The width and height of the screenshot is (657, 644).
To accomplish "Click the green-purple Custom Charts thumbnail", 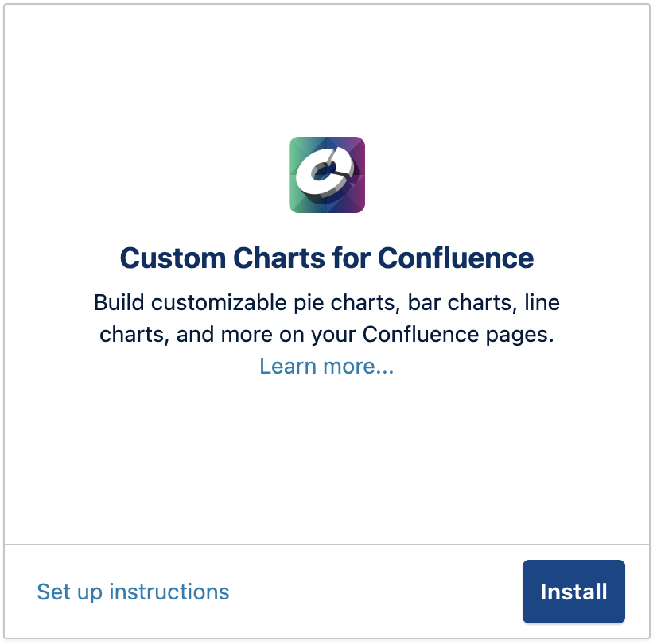I will click(x=327, y=175).
